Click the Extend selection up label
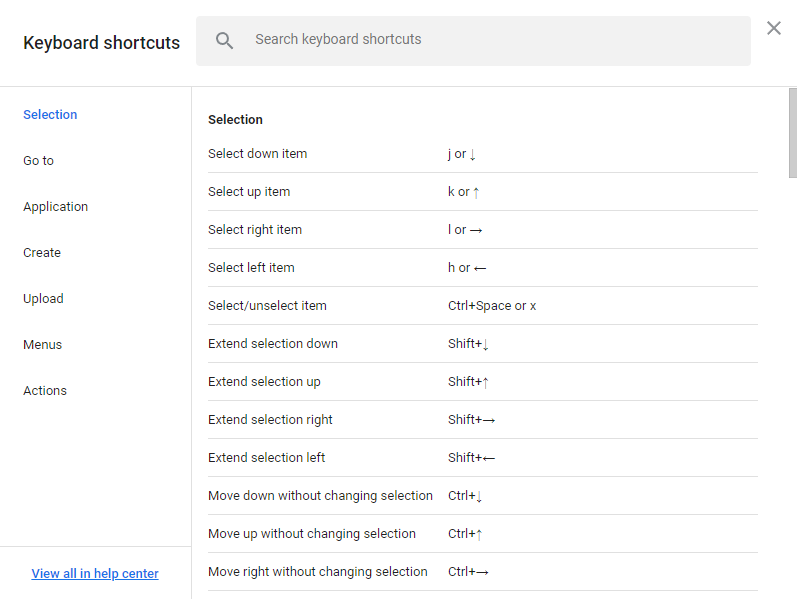The width and height of the screenshot is (797, 599). tap(264, 382)
